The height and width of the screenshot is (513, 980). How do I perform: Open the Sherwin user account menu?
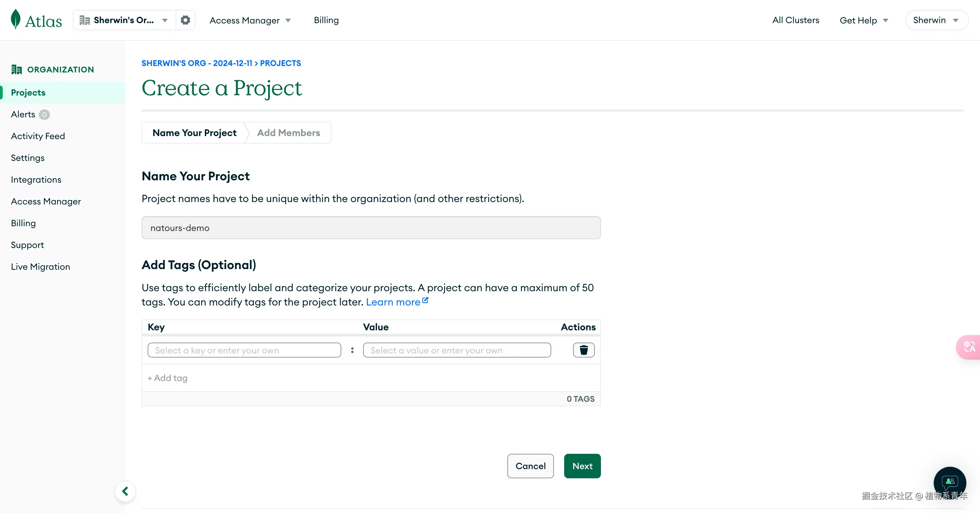935,20
